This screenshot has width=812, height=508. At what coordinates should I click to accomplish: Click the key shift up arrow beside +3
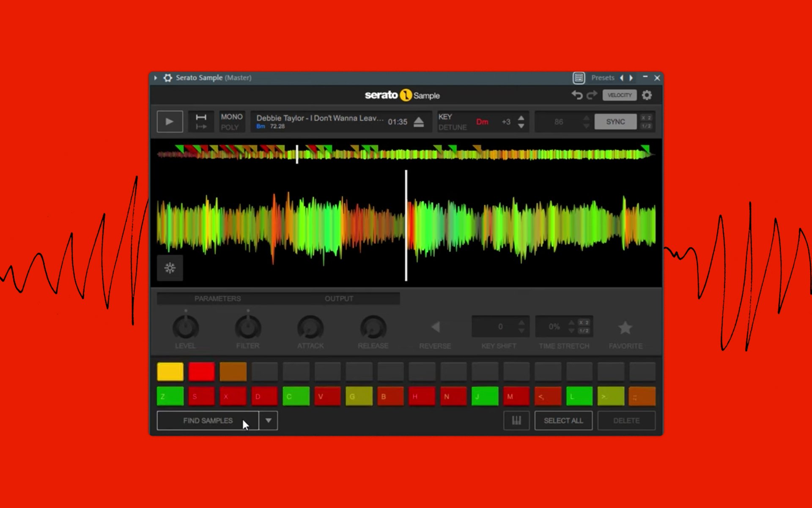coord(521,118)
